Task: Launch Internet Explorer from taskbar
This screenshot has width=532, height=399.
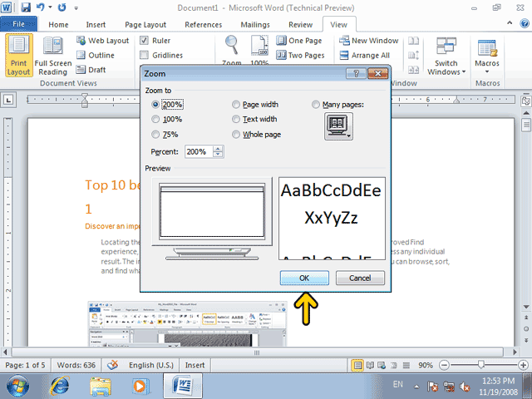Action: 60,386
